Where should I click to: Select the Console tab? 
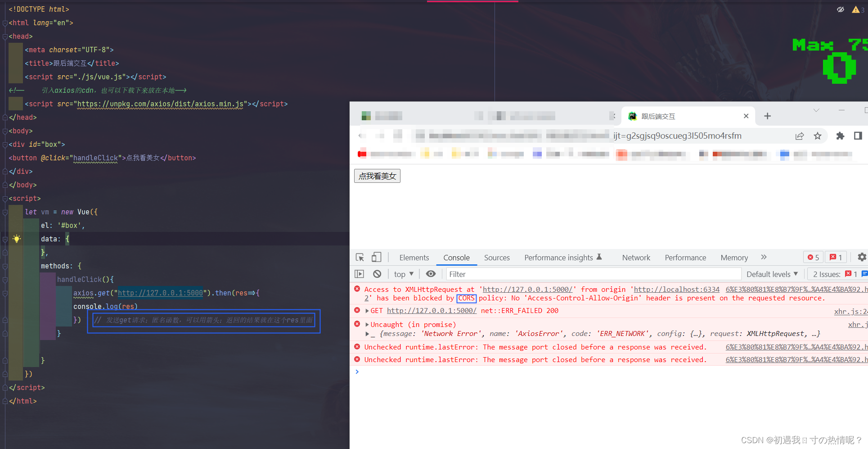pyautogui.click(x=456, y=258)
